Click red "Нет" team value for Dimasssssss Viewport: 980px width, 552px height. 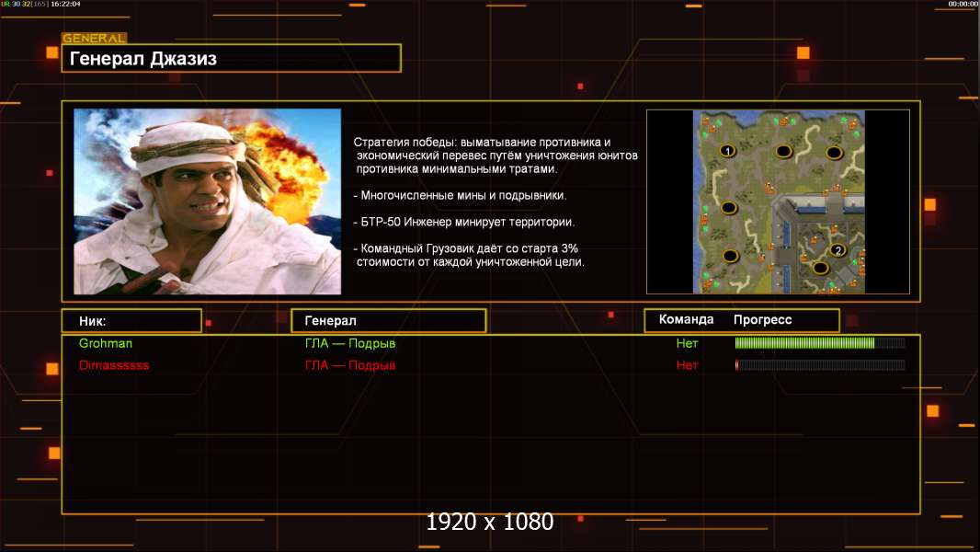pos(687,365)
